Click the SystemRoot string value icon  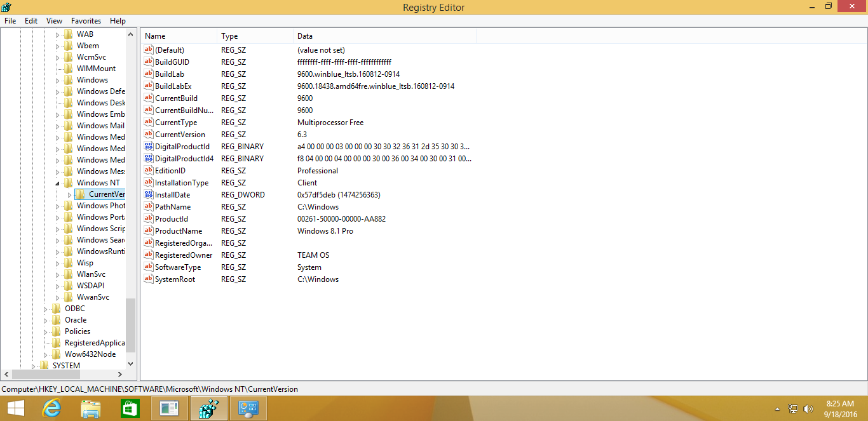tap(149, 279)
